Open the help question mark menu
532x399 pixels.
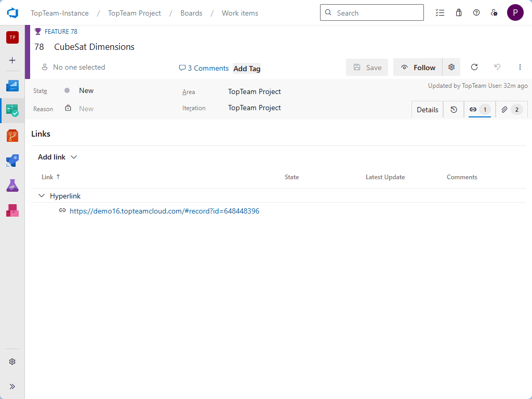(476, 13)
